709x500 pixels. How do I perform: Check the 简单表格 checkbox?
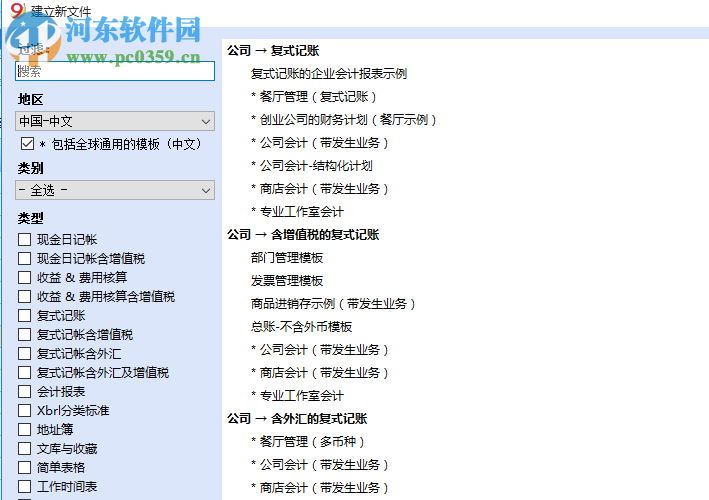pos(24,467)
